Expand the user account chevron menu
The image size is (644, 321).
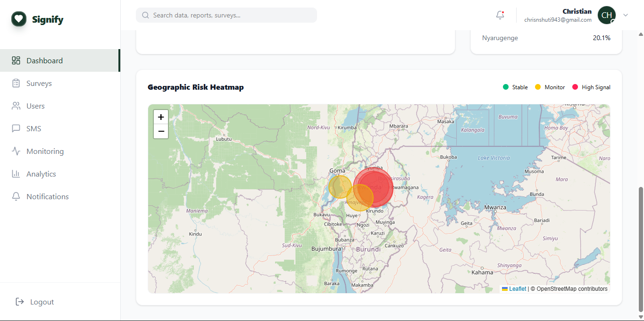[626, 15]
